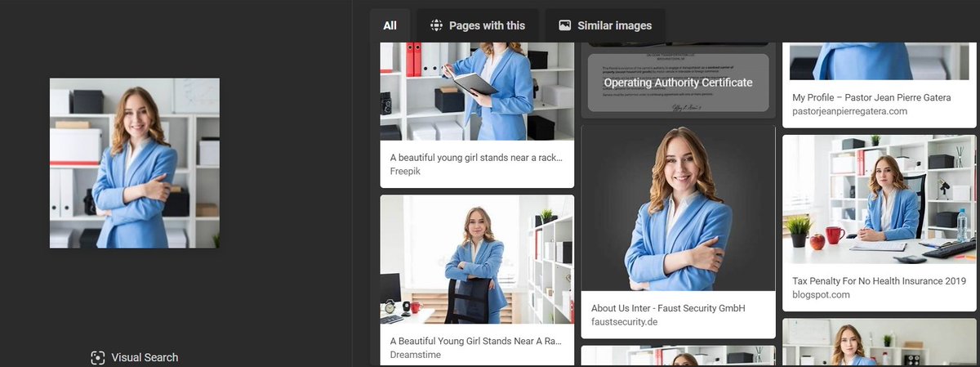Open the title 'A Beautiful Young Girl Stands Near A Ra...'

pyautogui.click(x=476, y=341)
